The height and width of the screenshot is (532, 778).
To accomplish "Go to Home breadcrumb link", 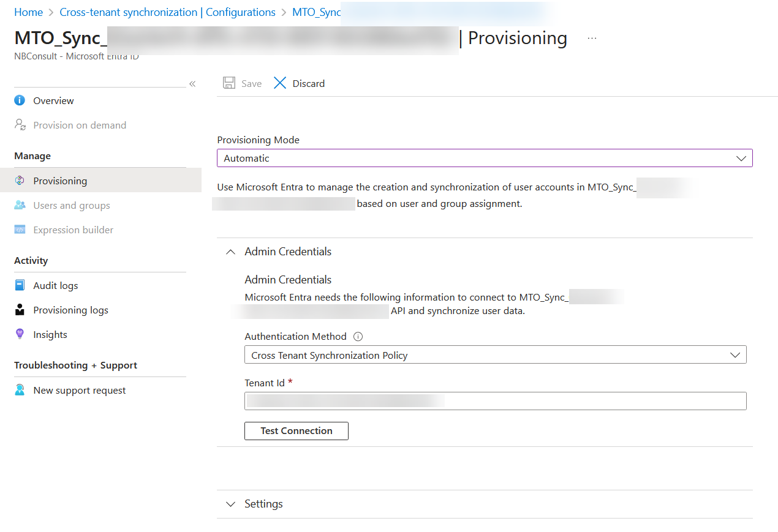I will (x=28, y=12).
